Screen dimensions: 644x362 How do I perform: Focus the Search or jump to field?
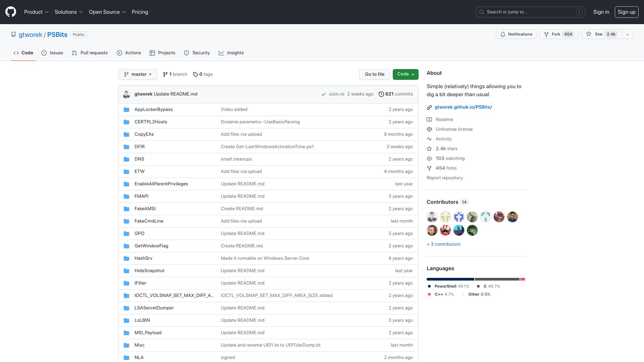(530, 12)
